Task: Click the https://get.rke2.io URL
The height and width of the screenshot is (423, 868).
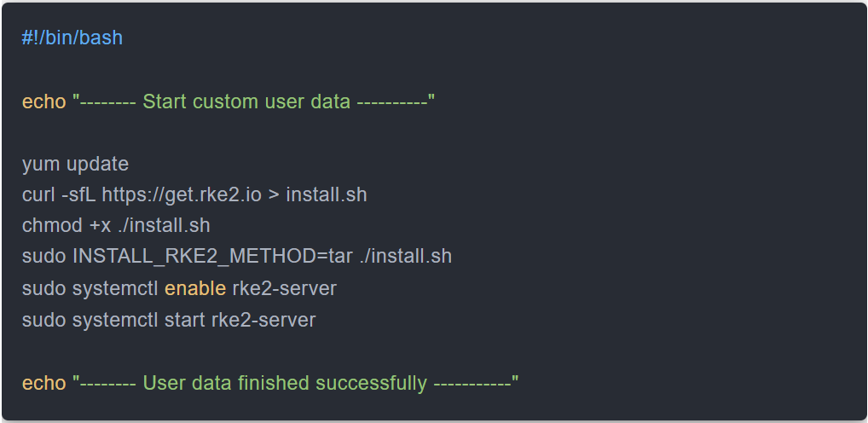Action: click(x=182, y=194)
